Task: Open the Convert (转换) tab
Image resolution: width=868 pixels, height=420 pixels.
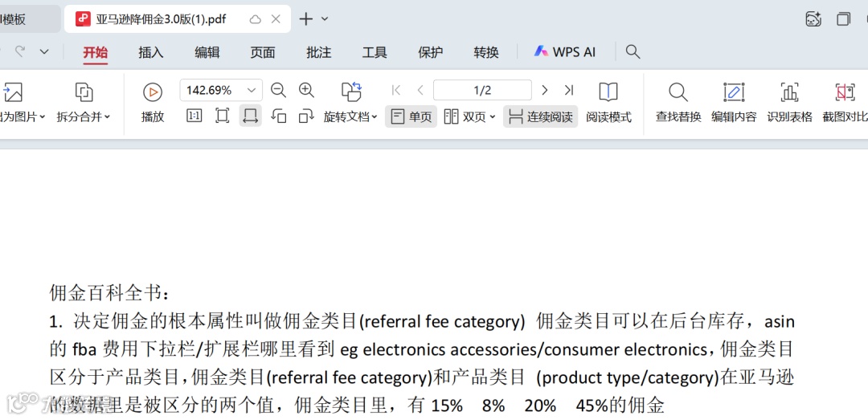Action: click(x=486, y=52)
